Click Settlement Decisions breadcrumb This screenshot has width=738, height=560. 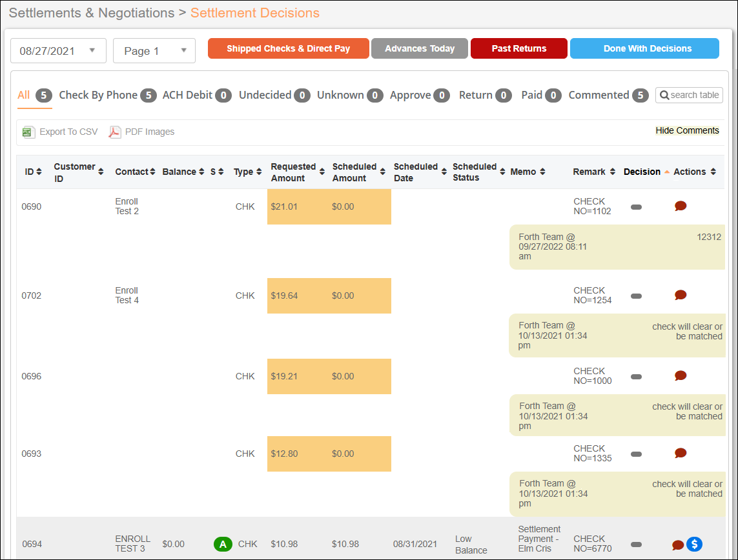coord(255,13)
